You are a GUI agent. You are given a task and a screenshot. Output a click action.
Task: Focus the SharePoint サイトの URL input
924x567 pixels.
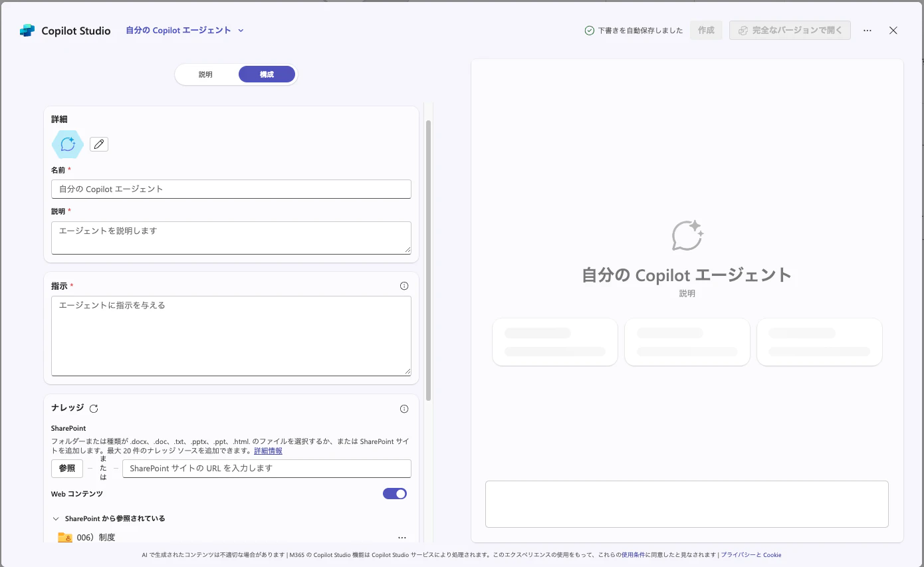coord(267,469)
